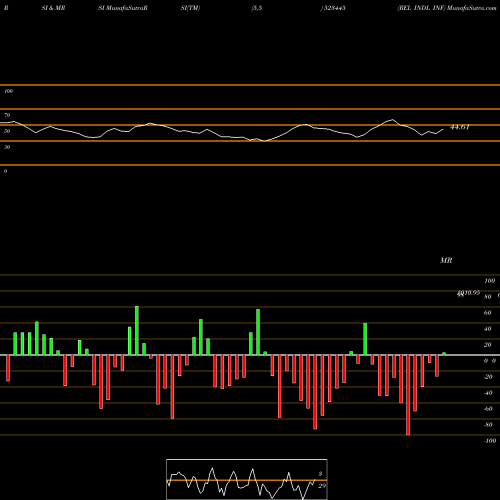The height and width of the screenshot is (500, 500).
Task: Click the 100 label on the MR axis
Action: 490,281
